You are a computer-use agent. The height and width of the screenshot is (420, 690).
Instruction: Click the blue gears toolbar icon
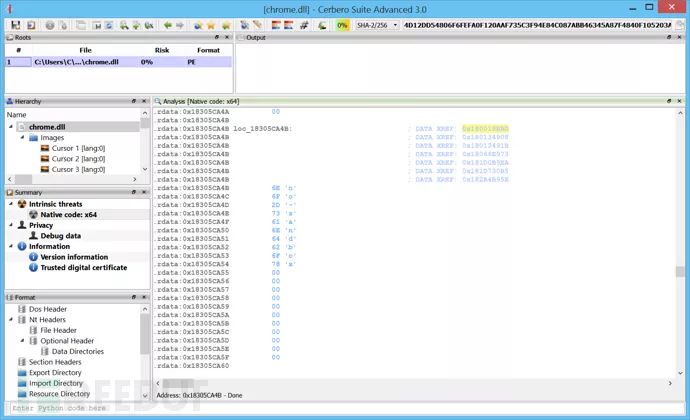tap(245, 26)
